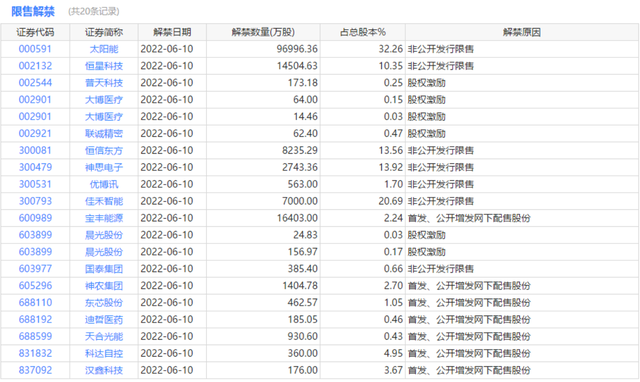Image resolution: width=640 pixels, height=382 pixels.
Task: Select the 20.69 percentage cell
Action: tap(391, 201)
